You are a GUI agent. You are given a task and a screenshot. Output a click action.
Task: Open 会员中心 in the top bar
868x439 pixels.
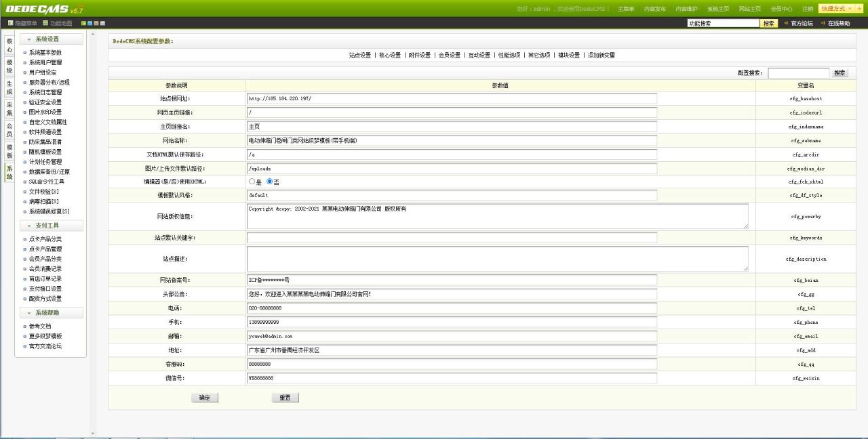point(782,9)
